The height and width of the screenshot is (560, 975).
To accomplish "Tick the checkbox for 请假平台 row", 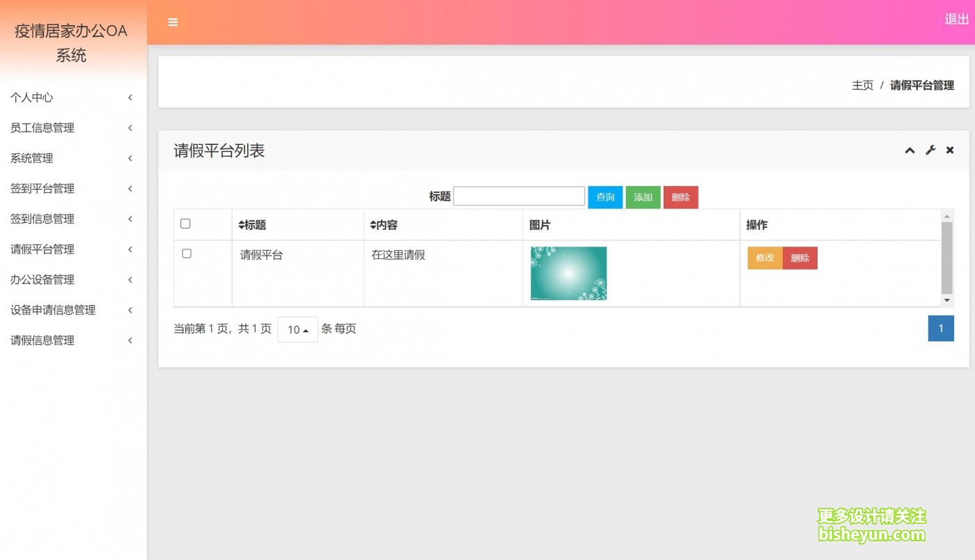I will [x=187, y=254].
